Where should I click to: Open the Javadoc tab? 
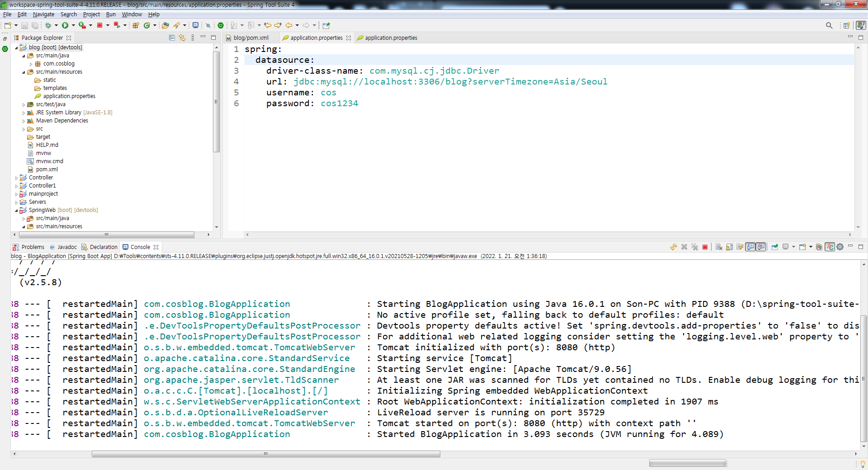[63, 247]
